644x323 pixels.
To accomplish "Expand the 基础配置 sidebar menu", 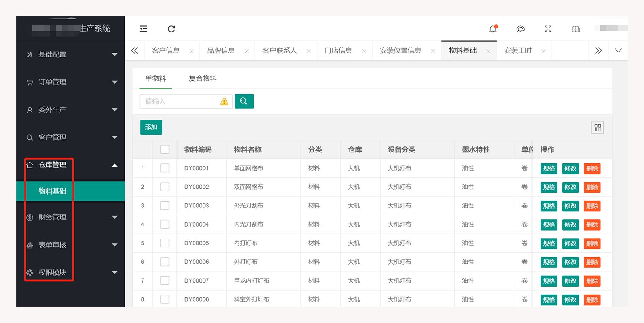I will [71, 55].
